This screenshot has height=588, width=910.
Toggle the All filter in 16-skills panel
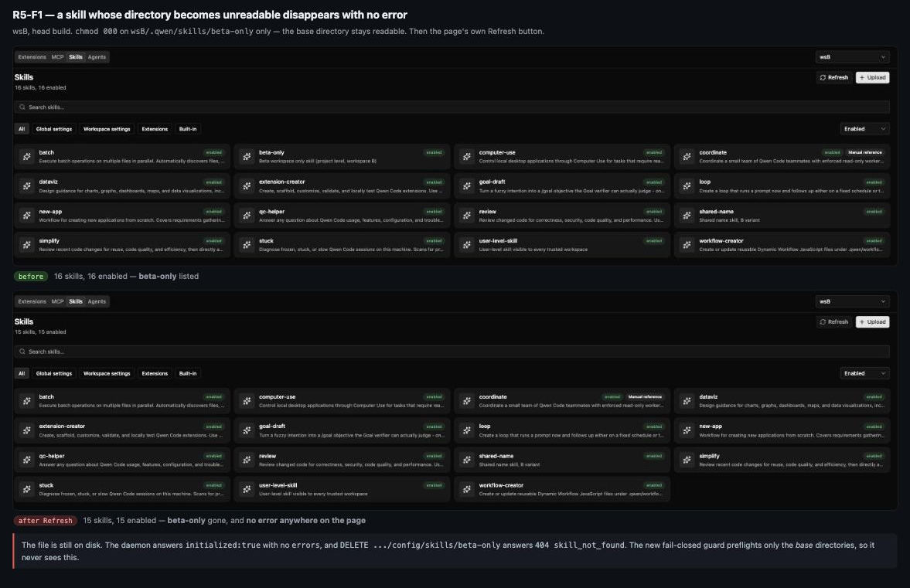22,129
